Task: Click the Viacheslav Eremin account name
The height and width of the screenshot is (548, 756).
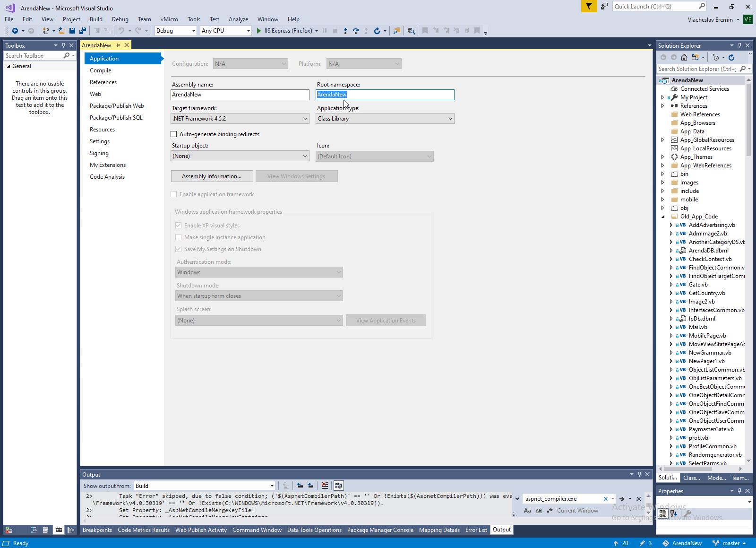Action: 710,20
